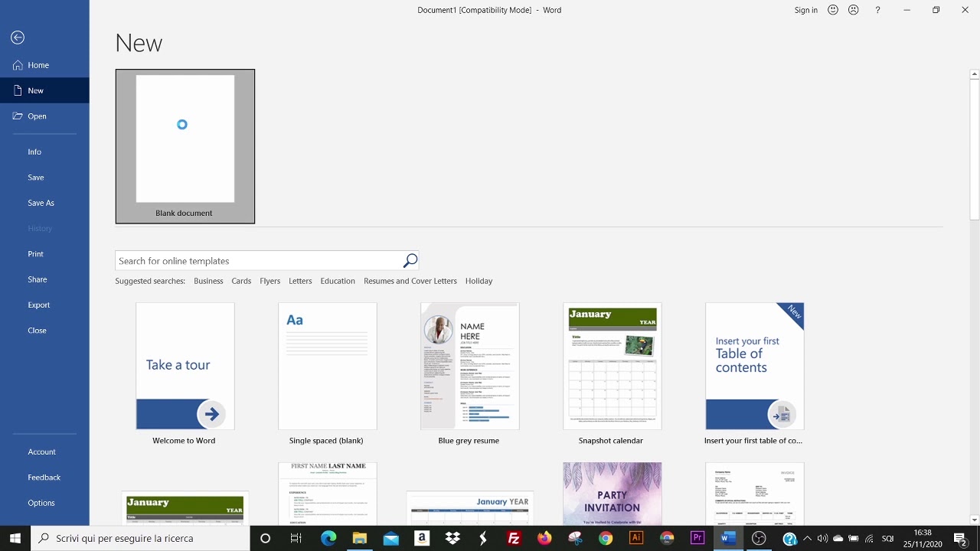The height and width of the screenshot is (551, 980).
Task: Select the invoice template thumbnail
Action: click(x=755, y=494)
